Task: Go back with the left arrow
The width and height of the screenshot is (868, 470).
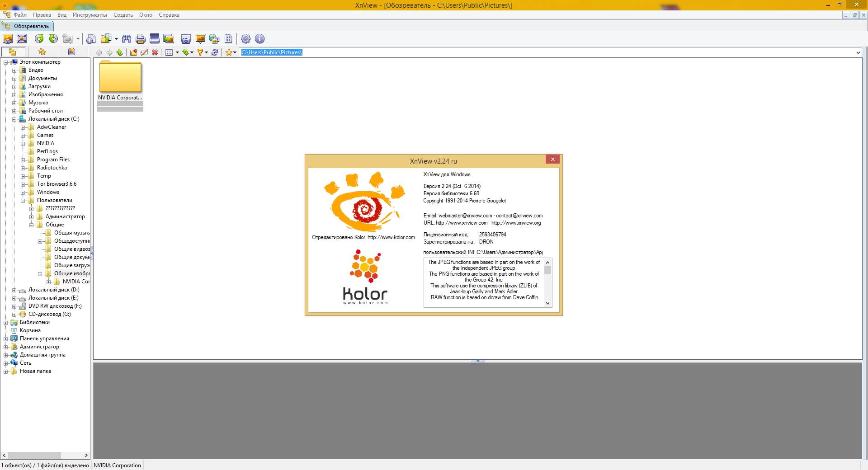Action: [x=99, y=52]
